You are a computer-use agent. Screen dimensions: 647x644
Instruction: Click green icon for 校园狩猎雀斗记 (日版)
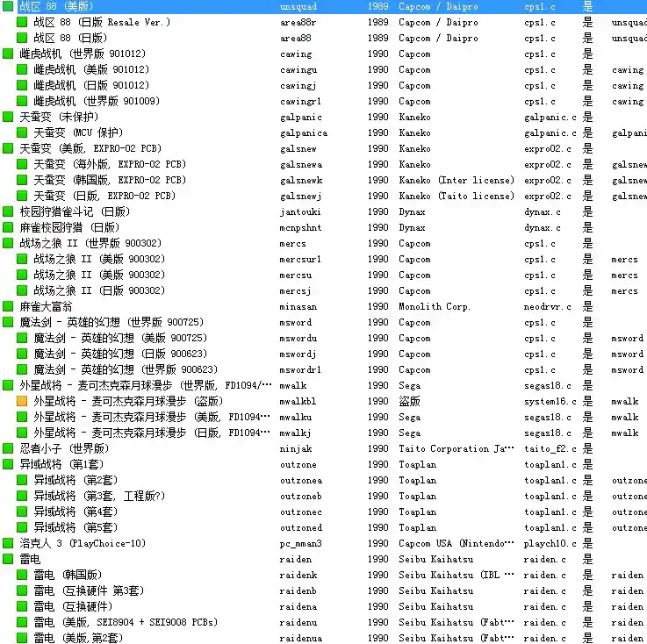pos(8,212)
